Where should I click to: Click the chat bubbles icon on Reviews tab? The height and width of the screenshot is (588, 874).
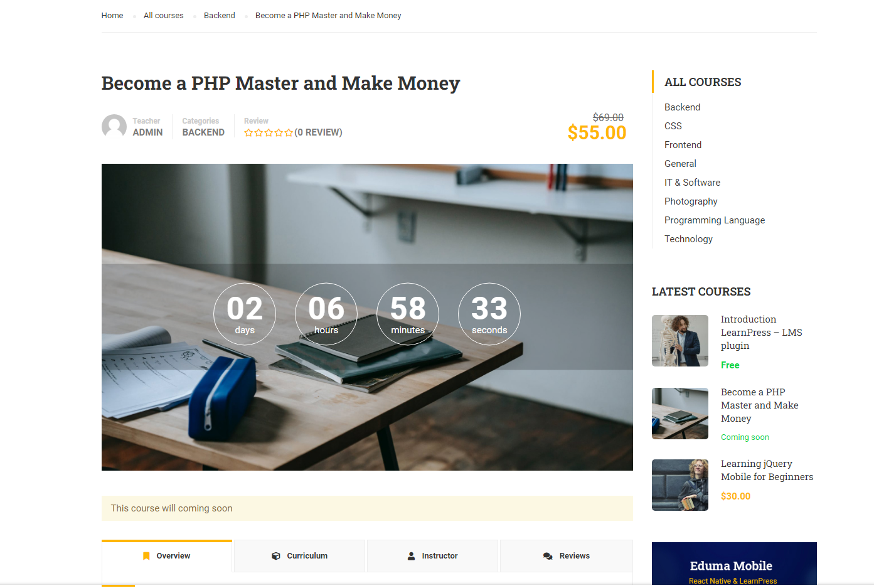click(x=548, y=556)
